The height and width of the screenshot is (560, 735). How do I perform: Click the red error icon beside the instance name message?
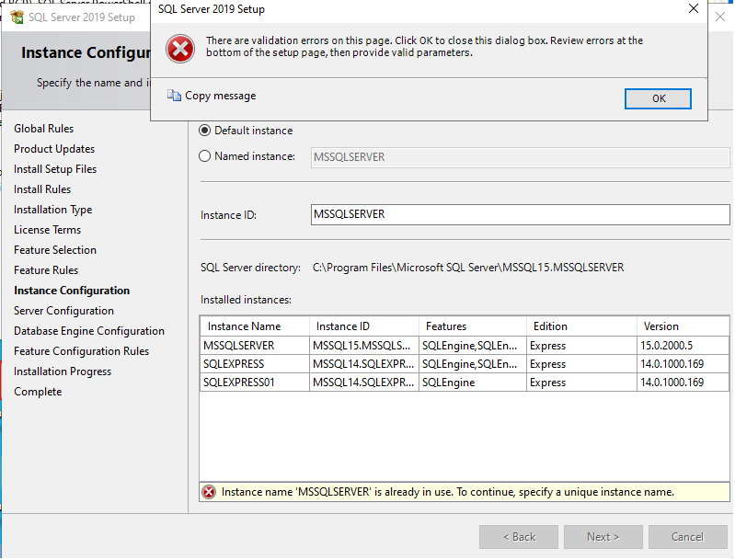coord(209,492)
